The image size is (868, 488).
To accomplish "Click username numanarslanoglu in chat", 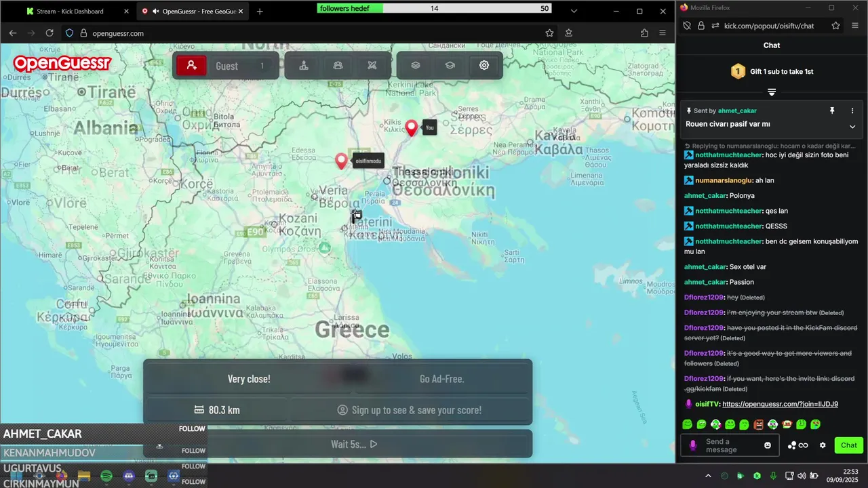I will click(724, 180).
